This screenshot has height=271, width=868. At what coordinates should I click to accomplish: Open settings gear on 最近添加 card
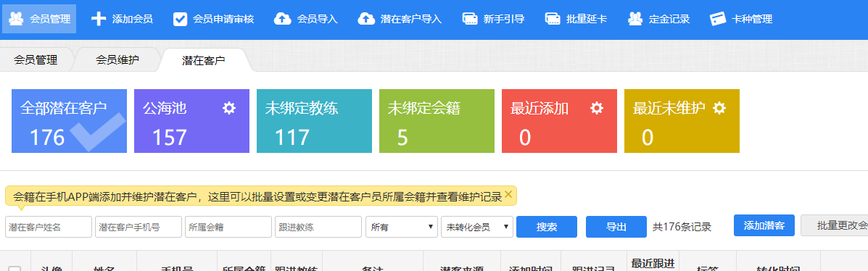[597, 108]
